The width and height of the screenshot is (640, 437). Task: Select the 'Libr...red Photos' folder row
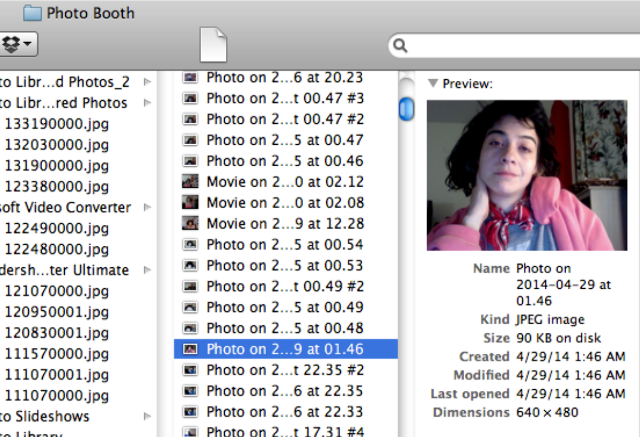[x=78, y=103]
